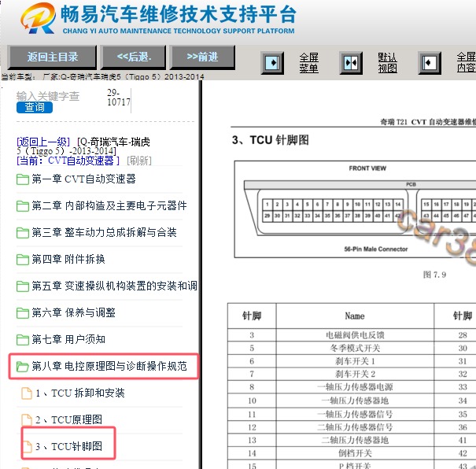This screenshot has height=469, width=476.
Task: Click the default view (默认视图) icon
Action: click(351, 63)
